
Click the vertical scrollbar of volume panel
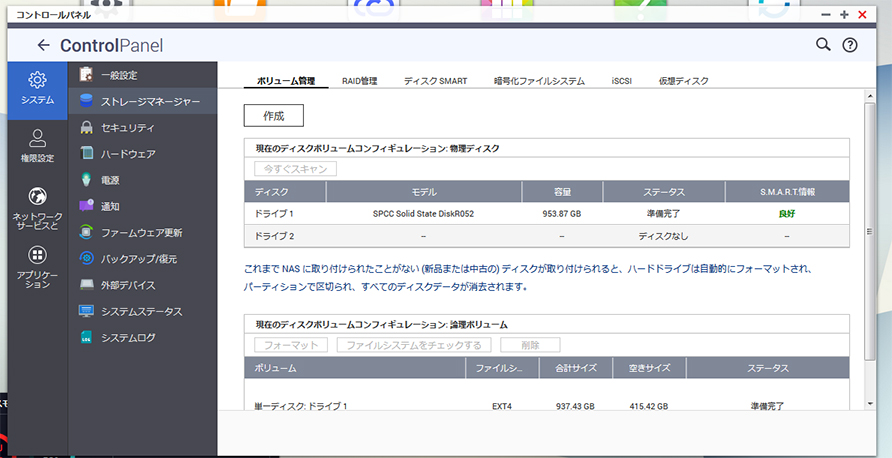click(x=869, y=250)
